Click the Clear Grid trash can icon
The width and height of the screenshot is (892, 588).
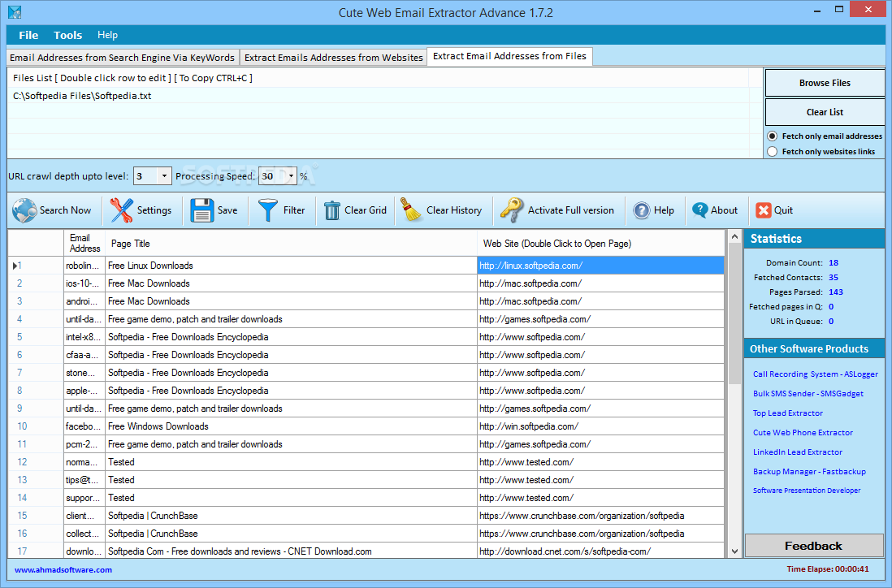pos(331,210)
